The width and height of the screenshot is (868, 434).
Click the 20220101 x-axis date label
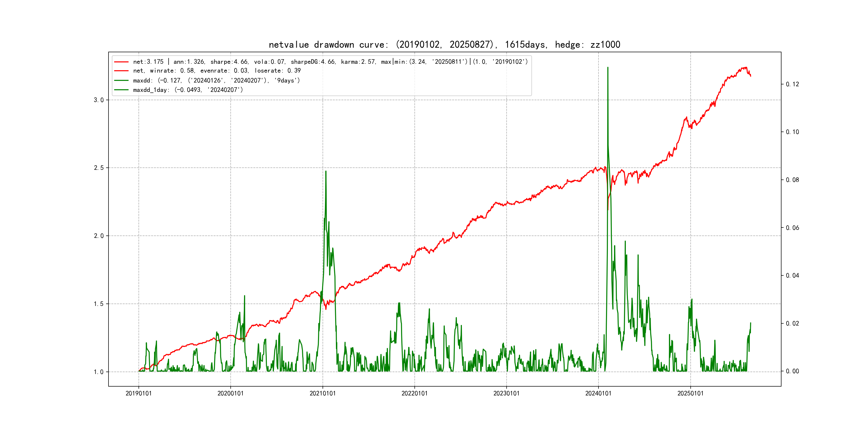coord(414,394)
